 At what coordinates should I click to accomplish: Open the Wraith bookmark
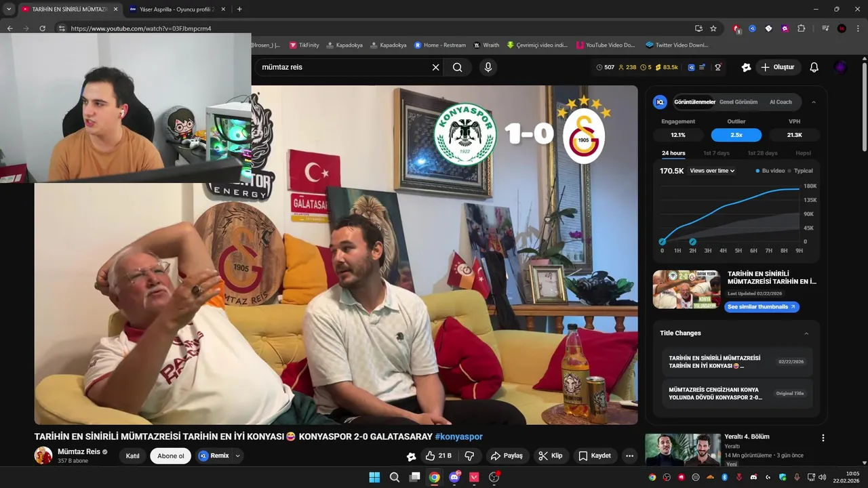486,45
